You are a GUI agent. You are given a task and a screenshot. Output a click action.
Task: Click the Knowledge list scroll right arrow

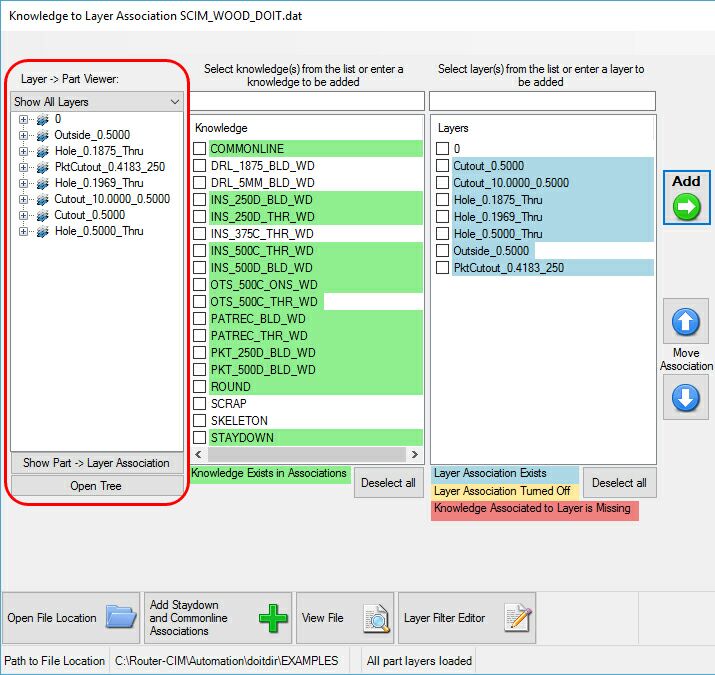coord(414,454)
